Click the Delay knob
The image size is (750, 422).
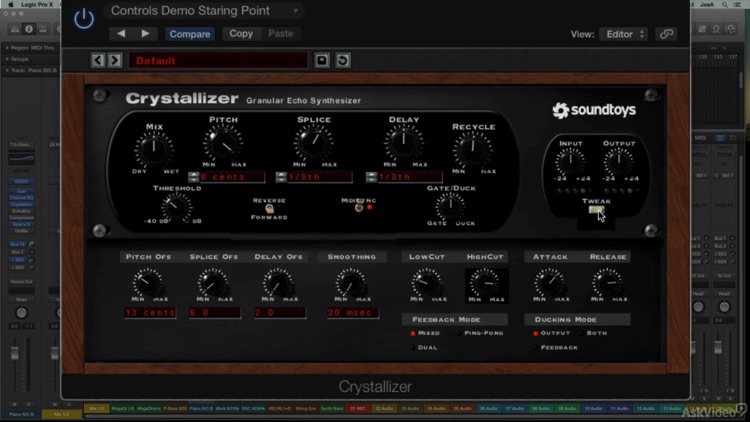coord(404,142)
